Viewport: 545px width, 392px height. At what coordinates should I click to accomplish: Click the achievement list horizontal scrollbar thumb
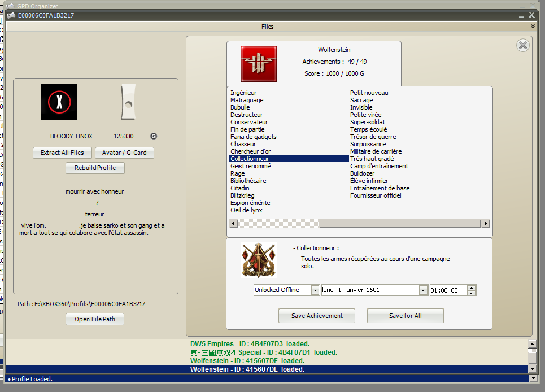tap(400, 224)
